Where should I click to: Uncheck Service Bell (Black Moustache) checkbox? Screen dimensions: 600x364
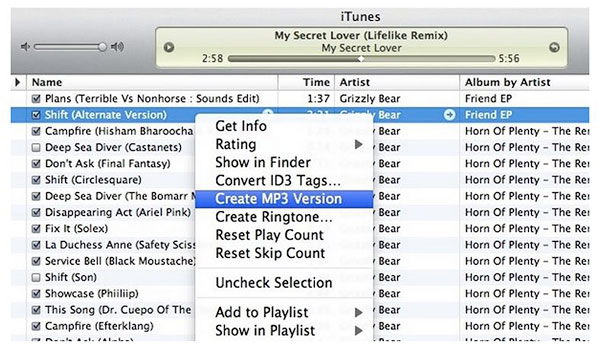tap(36, 261)
